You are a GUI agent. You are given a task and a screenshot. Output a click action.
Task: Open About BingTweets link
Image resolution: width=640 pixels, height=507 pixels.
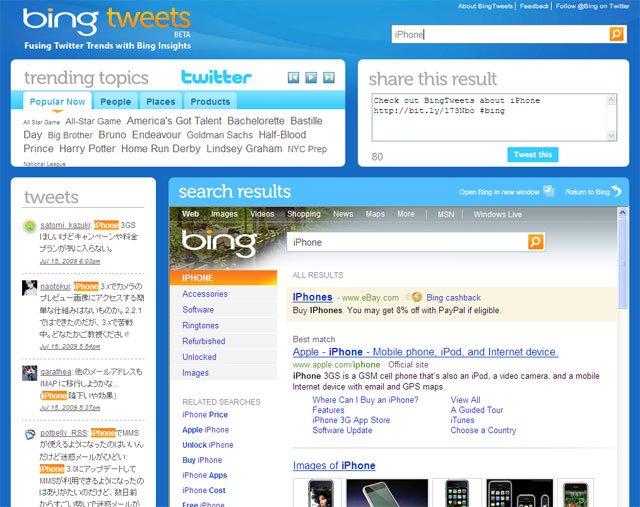click(485, 6)
